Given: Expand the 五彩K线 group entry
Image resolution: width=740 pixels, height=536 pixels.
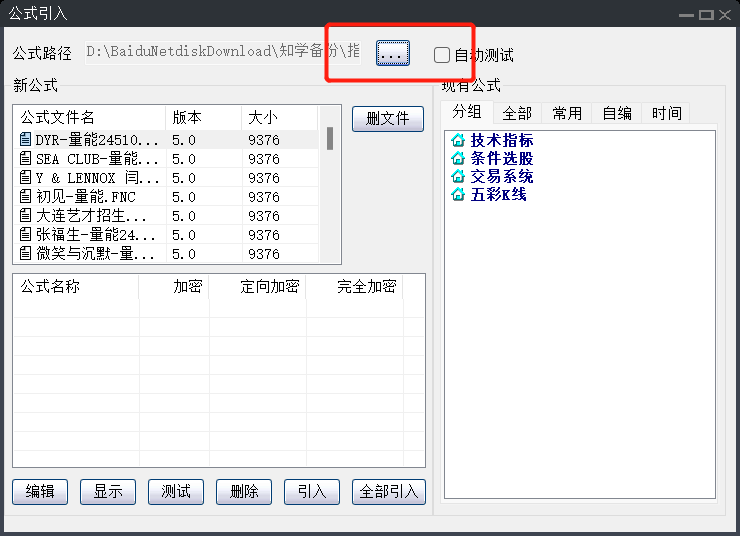Looking at the screenshot, I should point(498,194).
